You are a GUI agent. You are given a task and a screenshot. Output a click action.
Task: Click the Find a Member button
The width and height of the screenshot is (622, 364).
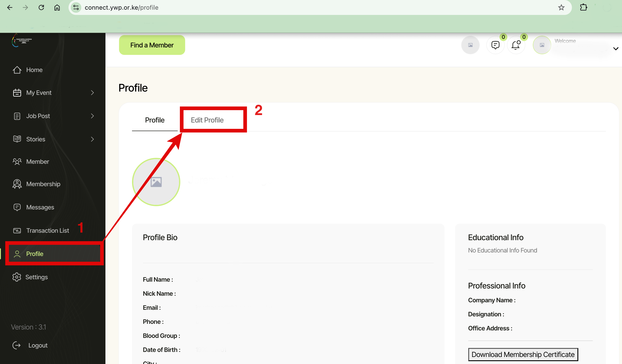pos(152,45)
